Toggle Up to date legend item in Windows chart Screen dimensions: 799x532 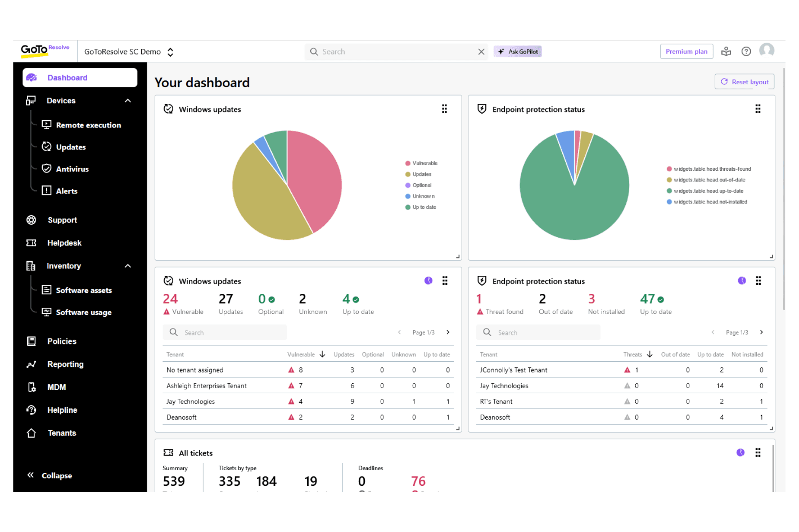click(x=421, y=207)
